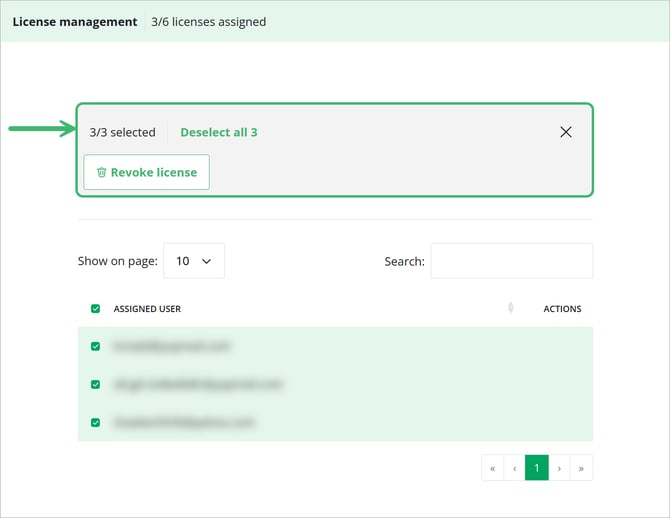The height and width of the screenshot is (518, 670).
Task: Uncheck the third user row checkbox
Action: click(96, 422)
